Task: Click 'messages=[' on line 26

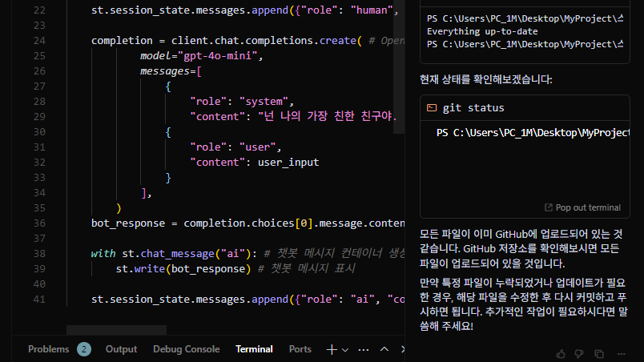Action: point(171,71)
